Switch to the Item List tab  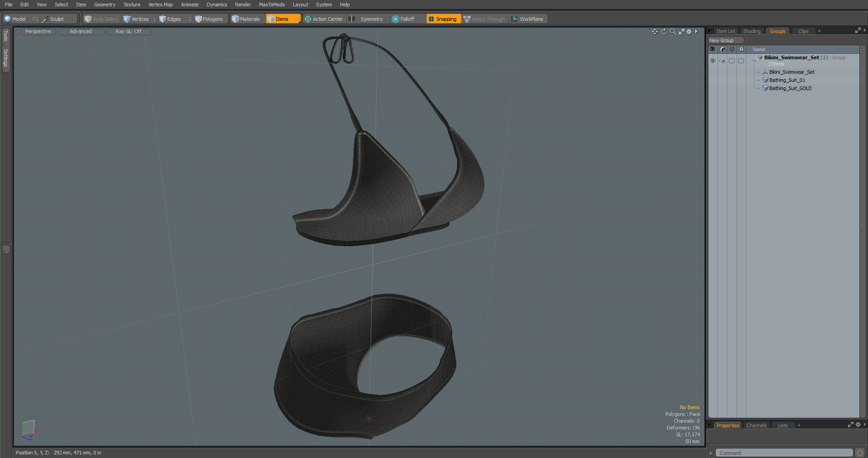[x=726, y=31]
